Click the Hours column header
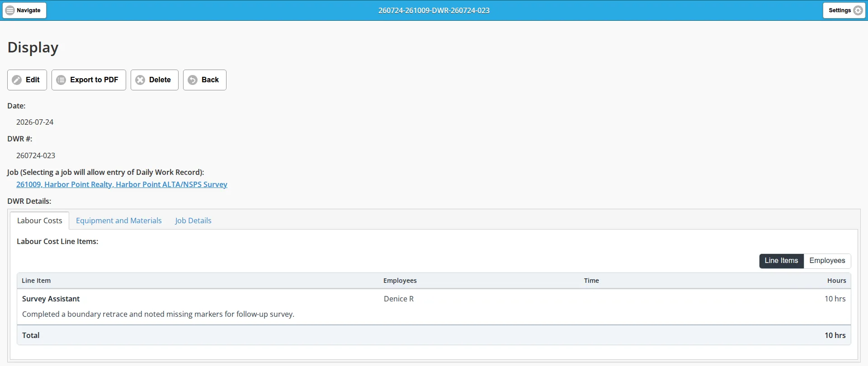The height and width of the screenshot is (366, 868). (x=837, y=281)
